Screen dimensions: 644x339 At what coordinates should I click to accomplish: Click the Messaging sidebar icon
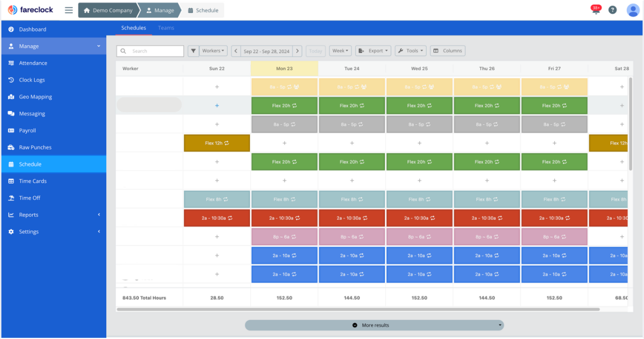11,114
